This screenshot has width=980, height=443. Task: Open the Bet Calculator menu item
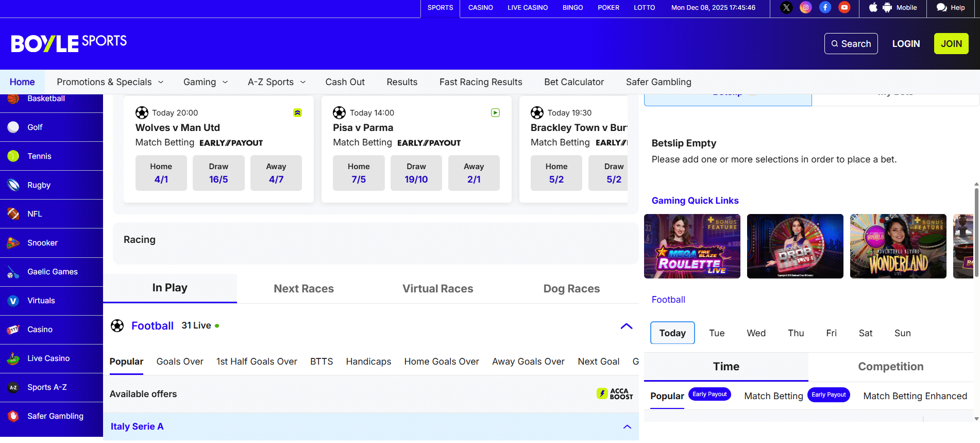tap(574, 82)
